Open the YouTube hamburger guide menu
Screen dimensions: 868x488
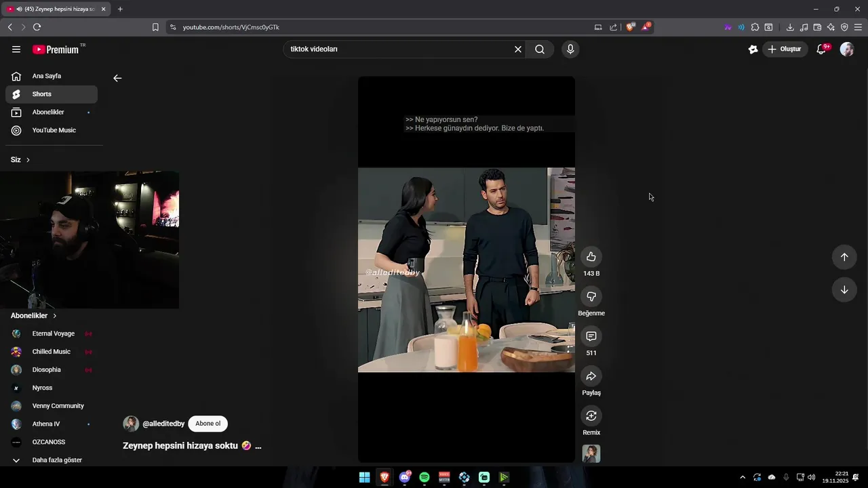point(16,49)
